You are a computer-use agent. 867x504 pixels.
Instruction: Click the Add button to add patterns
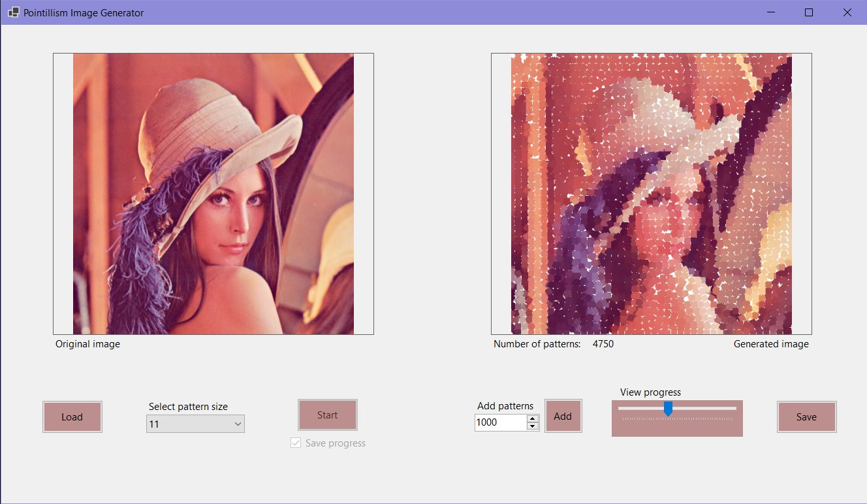pyautogui.click(x=563, y=416)
